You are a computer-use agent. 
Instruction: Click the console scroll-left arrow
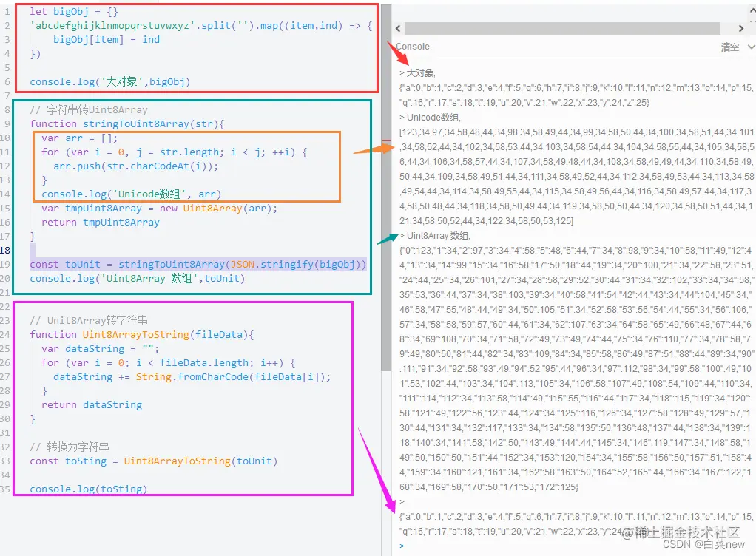tap(398, 28)
